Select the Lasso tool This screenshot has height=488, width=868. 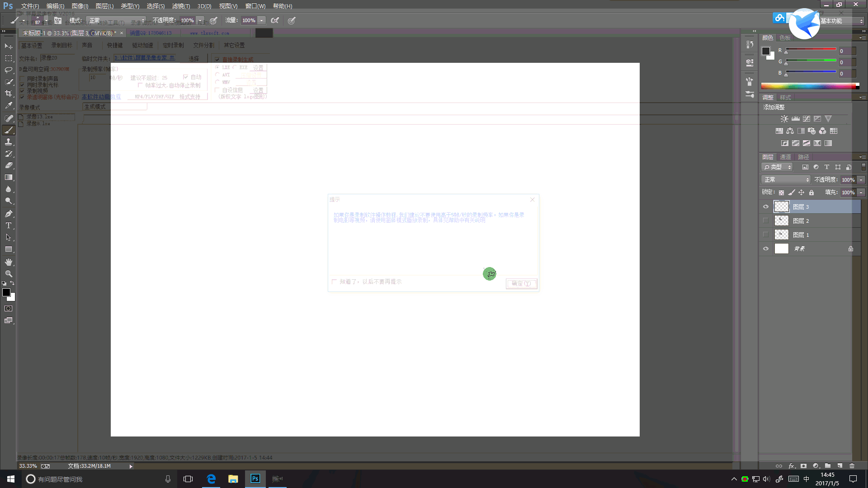coord(9,70)
